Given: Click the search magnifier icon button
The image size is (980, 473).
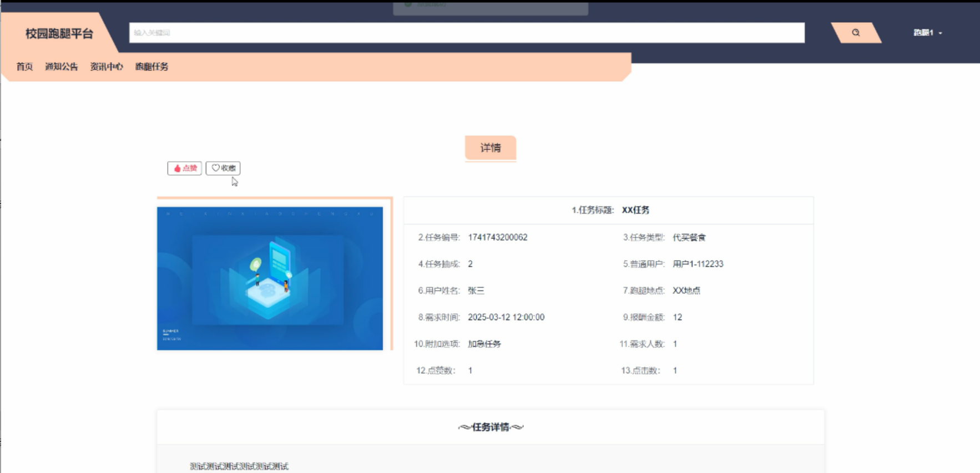Looking at the screenshot, I should pyautogui.click(x=856, y=33).
